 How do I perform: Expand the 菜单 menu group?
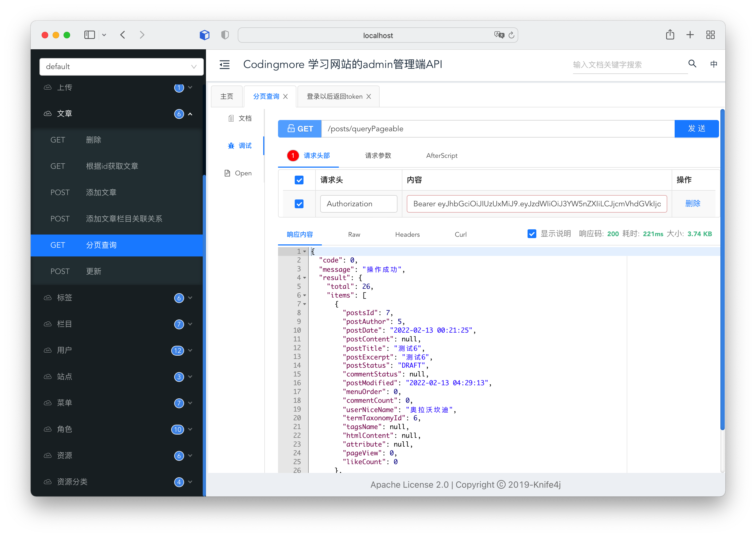[x=190, y=403]
